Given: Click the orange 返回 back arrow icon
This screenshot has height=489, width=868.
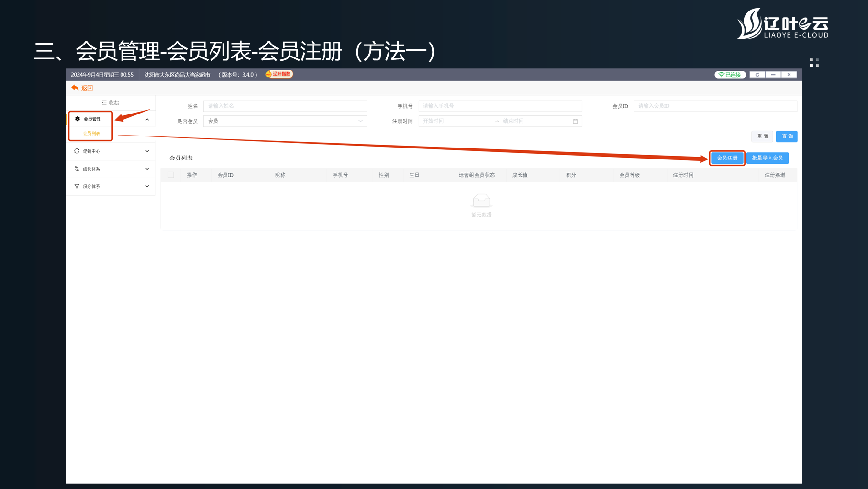Looking at the screenshot, I should [75, 88].
